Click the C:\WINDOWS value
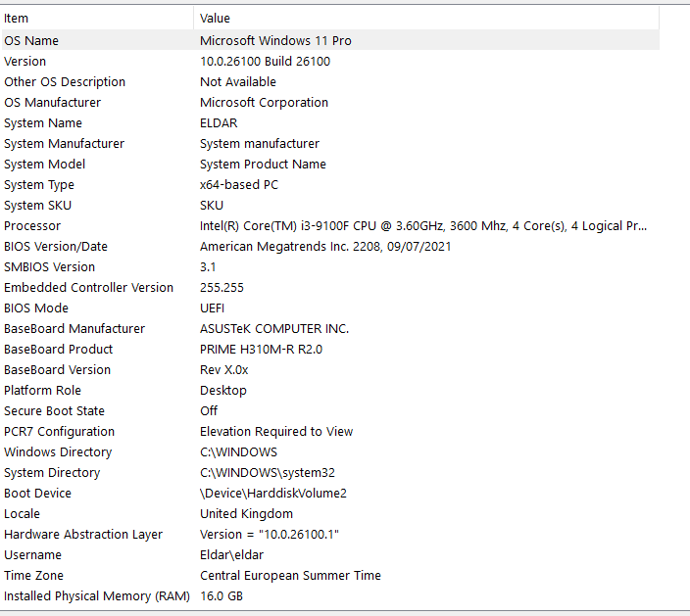 pos(238,452)
